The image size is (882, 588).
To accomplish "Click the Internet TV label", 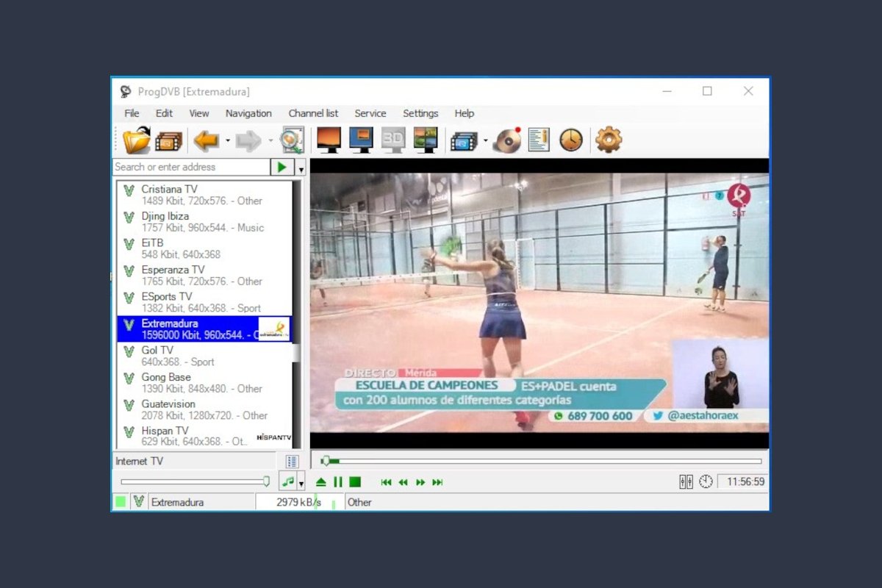I will [x=139, y=462].
